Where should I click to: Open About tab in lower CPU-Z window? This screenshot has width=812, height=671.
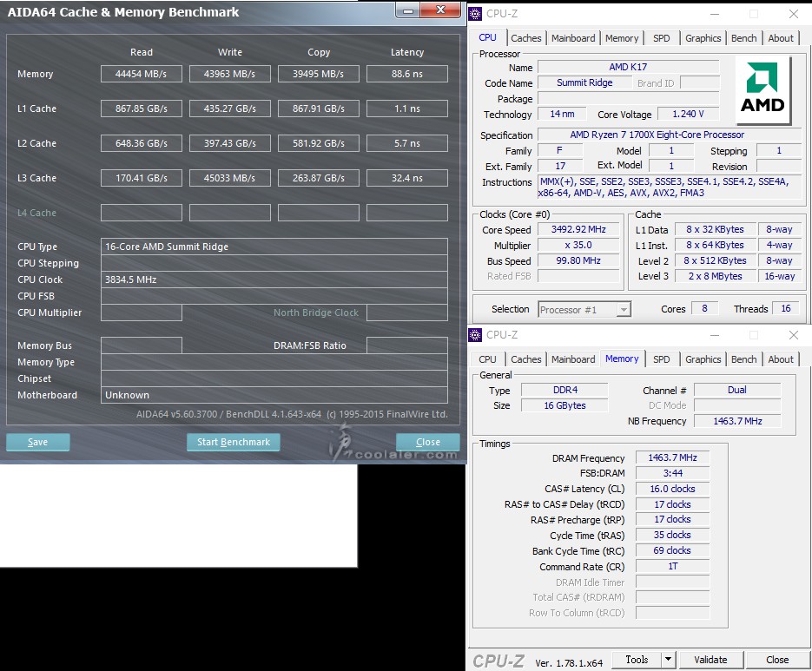(x=781, y=359)
